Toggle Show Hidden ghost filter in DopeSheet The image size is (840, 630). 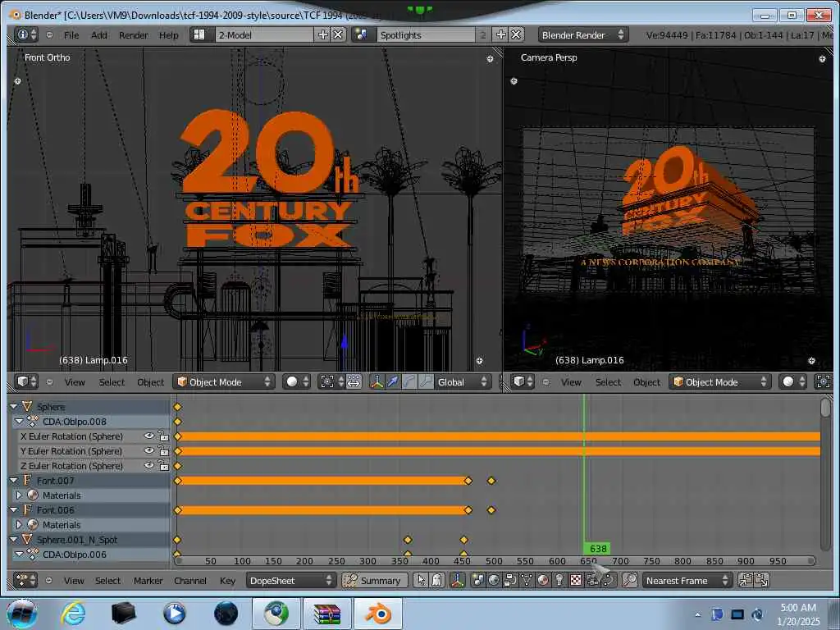[x=437, y=580]
